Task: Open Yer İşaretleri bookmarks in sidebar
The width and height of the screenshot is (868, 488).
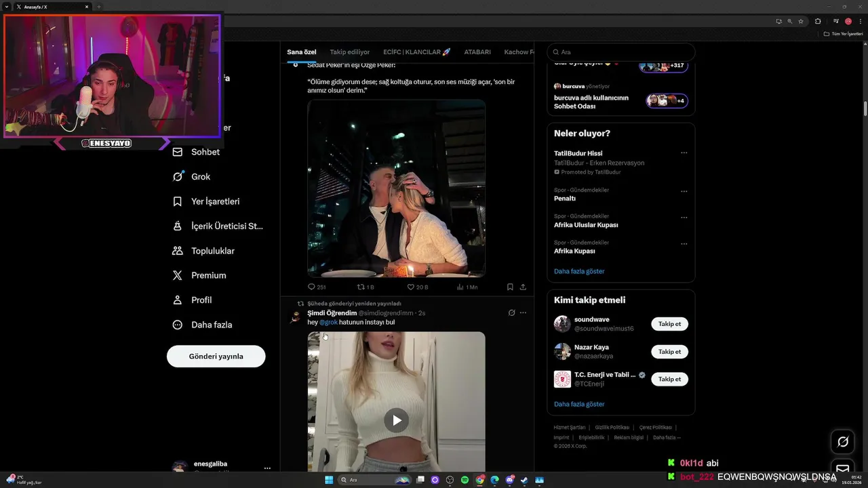Action: tap(206, 201)
